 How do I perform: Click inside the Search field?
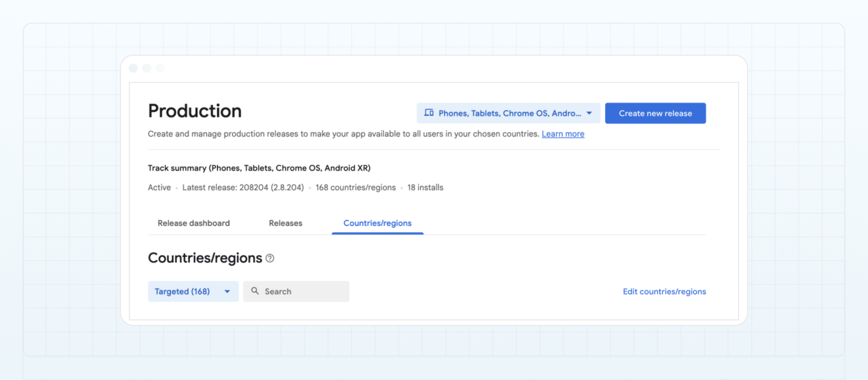click(x=298, y=291)
